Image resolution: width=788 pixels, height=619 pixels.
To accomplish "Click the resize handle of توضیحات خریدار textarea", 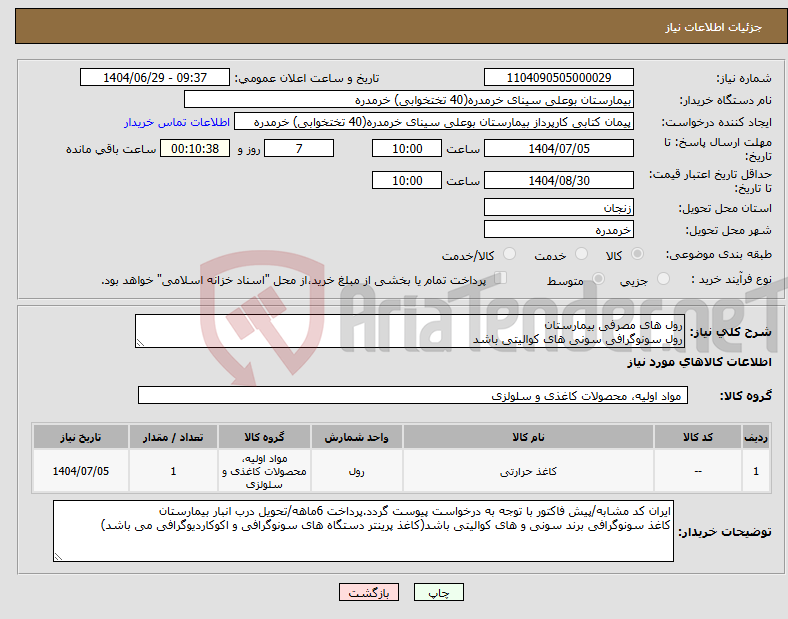I will [x=58, y=557].
